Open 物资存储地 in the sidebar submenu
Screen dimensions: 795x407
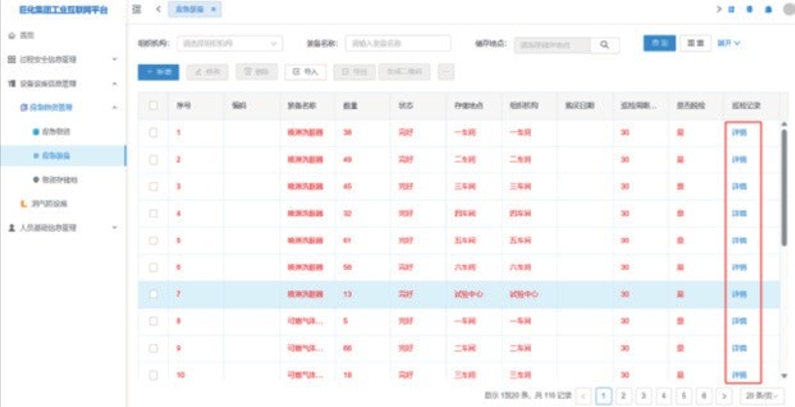[x=60, y=179]
